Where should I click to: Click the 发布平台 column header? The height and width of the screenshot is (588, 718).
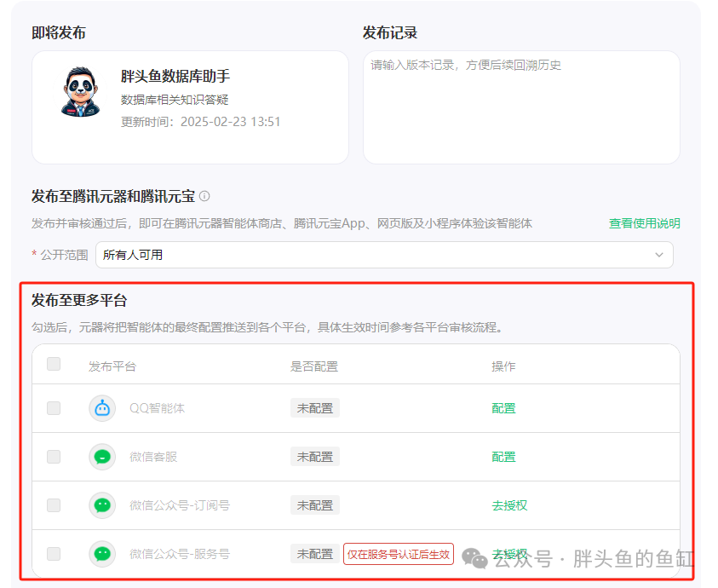[x=112, y=366]
